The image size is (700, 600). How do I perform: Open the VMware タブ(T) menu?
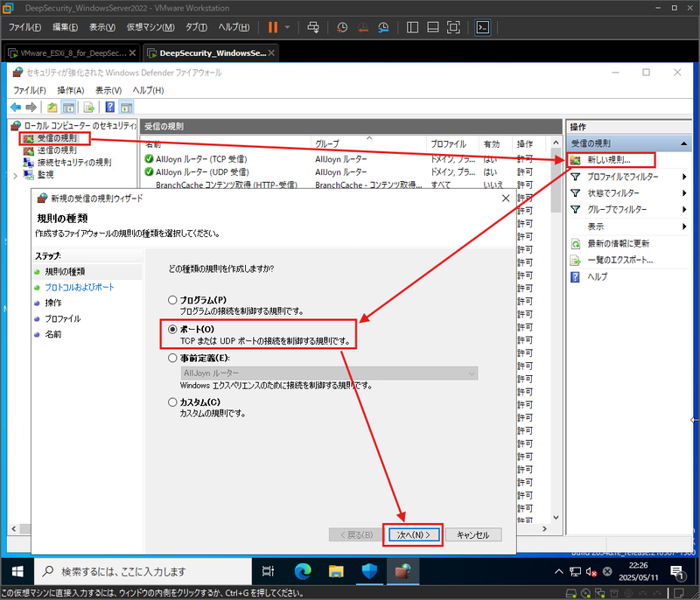tap(196, 27)
